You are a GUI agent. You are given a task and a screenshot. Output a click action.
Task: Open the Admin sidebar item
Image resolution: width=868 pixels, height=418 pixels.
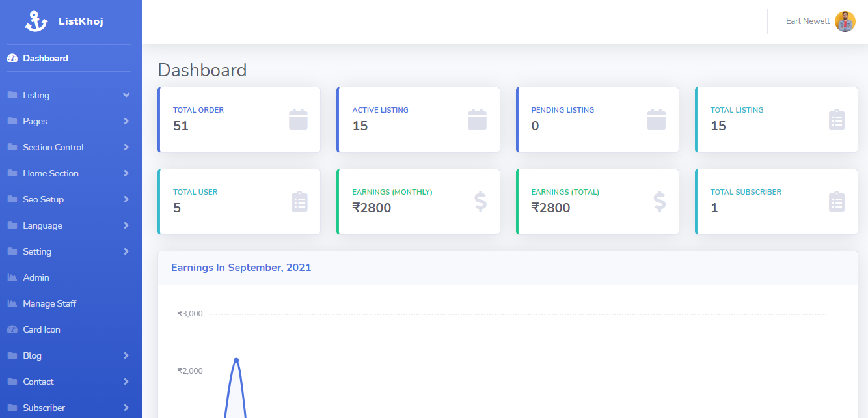click(x=36, y=277)
